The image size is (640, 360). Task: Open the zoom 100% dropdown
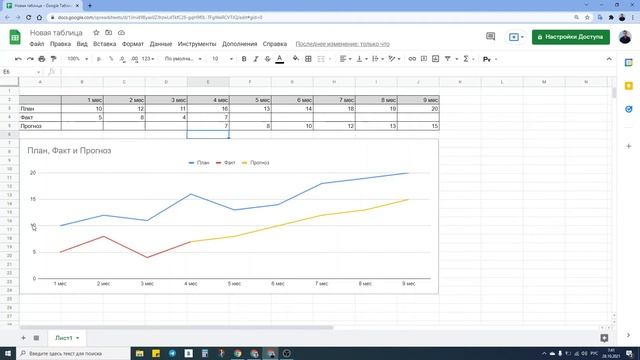point(77,59)
